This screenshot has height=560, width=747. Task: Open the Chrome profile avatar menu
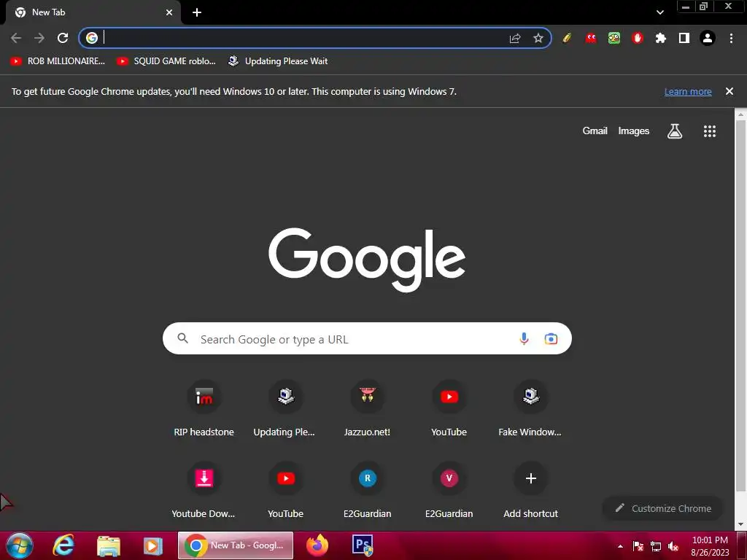click(708, 38)
